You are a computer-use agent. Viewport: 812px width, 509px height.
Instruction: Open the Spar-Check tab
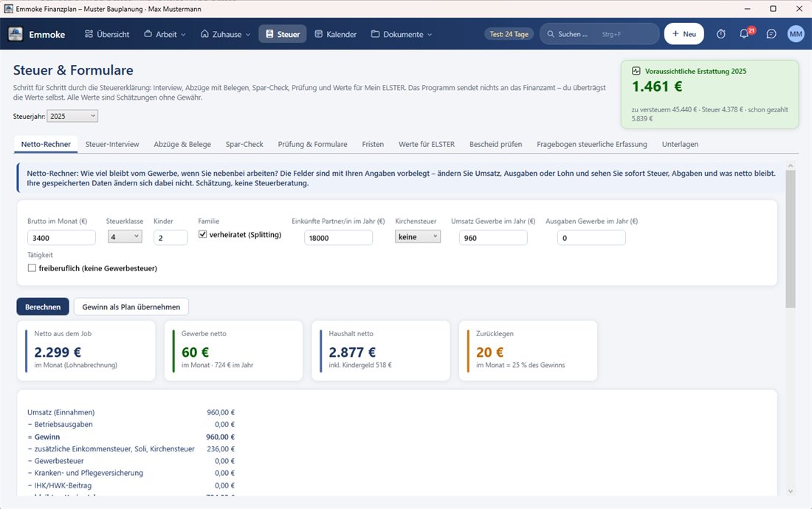pyautogui.click(x=244, y=144)
